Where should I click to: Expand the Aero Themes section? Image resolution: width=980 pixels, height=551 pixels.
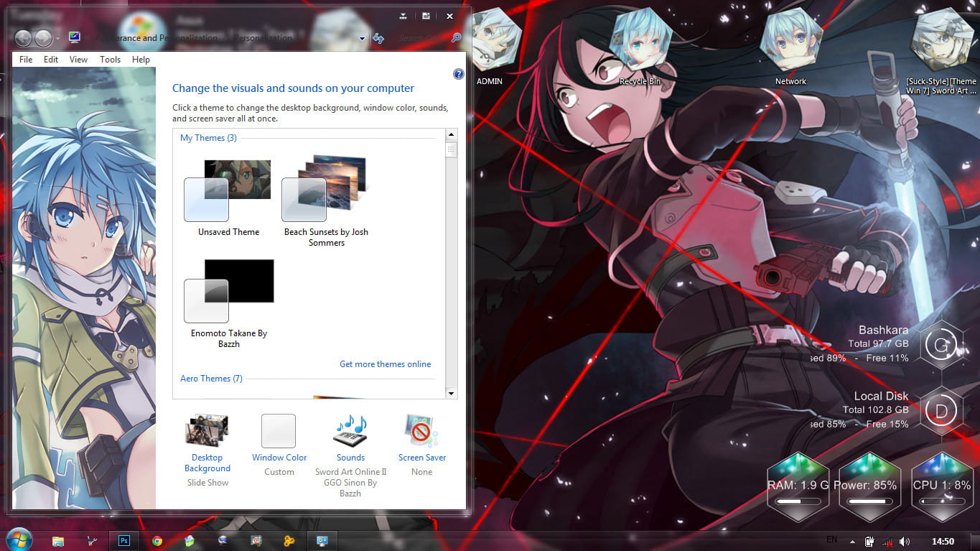pos(211,379)
